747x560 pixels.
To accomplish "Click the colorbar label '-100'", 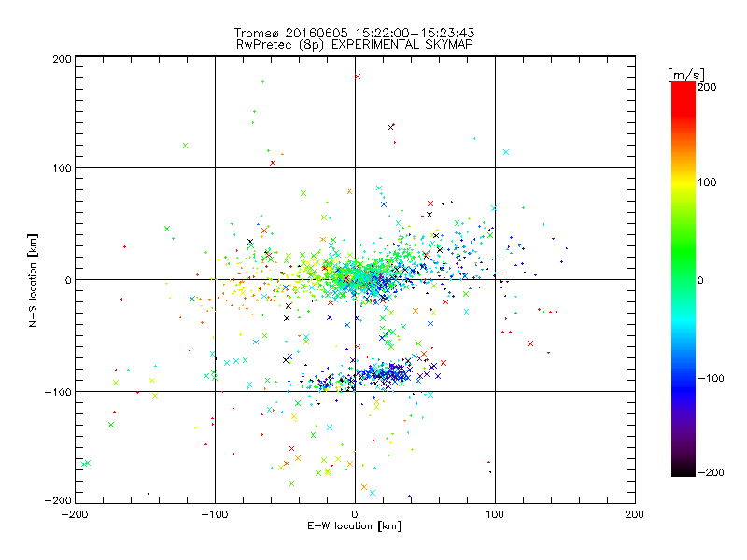I will [x=711, y=379].
